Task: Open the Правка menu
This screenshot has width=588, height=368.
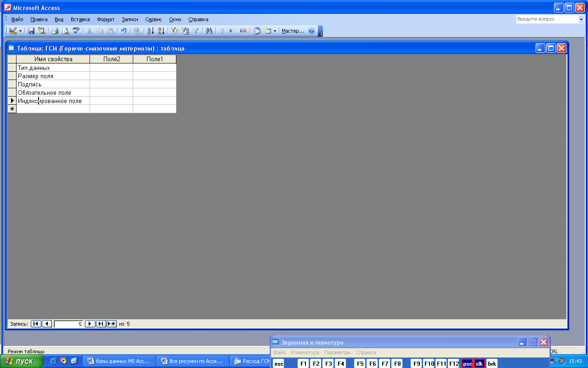Action: [x=39, y=19]
